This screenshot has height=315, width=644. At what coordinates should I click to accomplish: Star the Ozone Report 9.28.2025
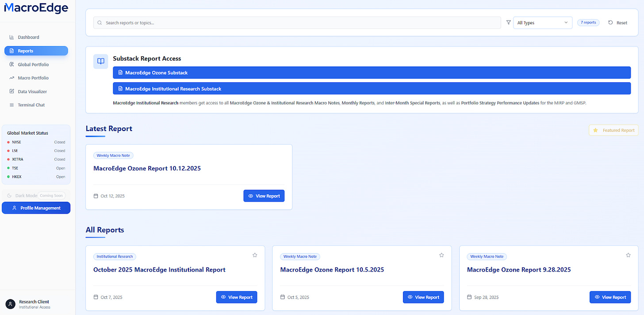click(x=629, y=255)
